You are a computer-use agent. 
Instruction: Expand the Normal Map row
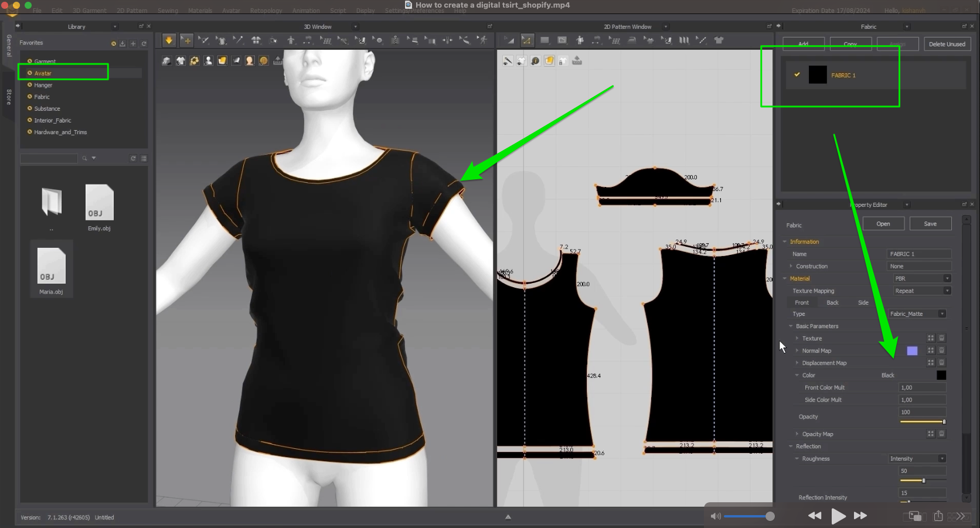pyautogui.click(x=797, y=350)
